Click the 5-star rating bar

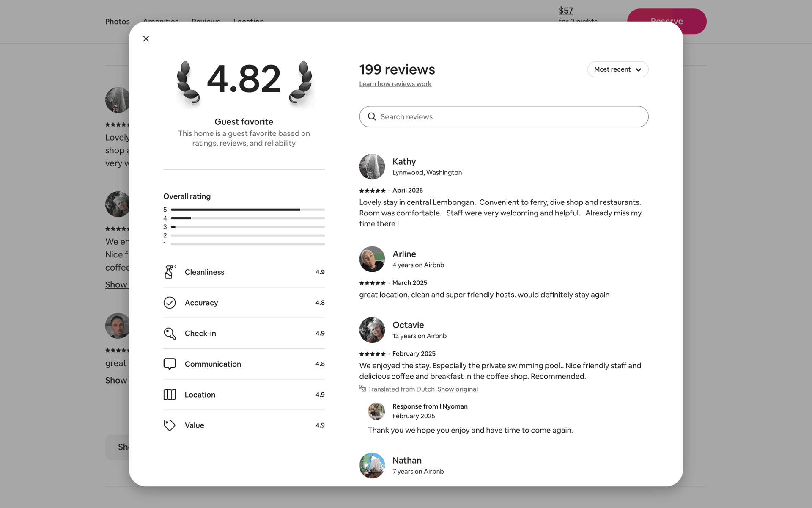(x=247, y=210)
